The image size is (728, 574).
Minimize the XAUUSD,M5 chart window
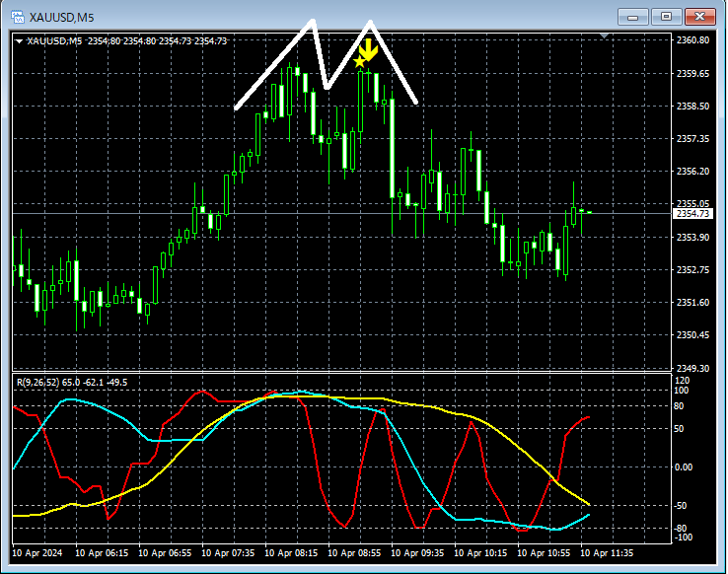(632, 17)
